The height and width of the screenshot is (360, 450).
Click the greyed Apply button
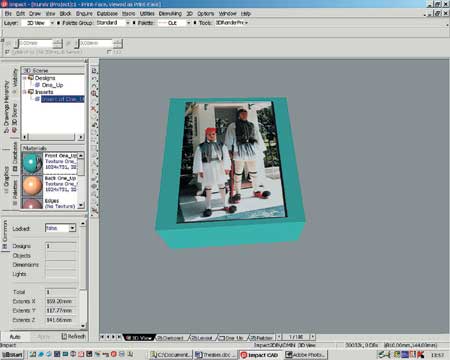(x=44, y=337)
